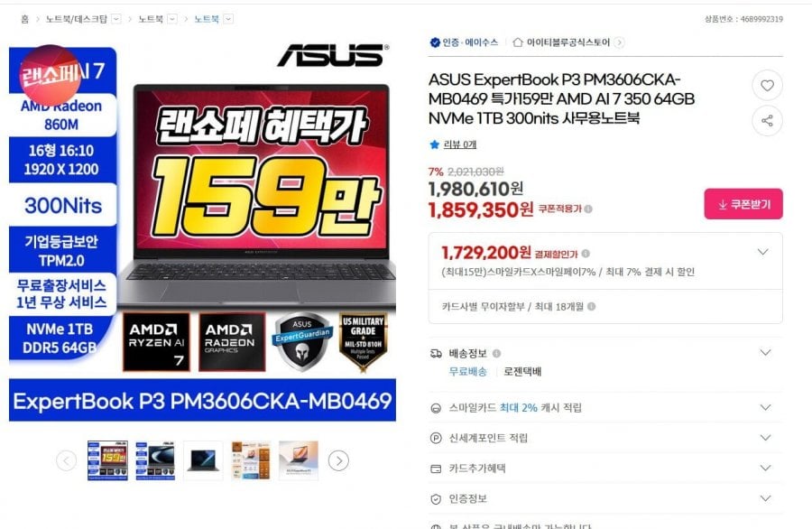Expand 카드추가혜택 section
Screen dimensions: 812x529
coord(765,468)
